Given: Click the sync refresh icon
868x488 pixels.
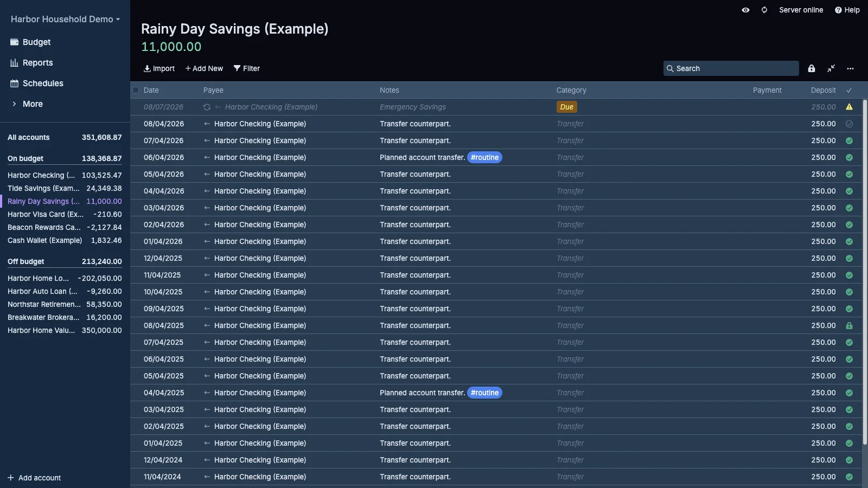Looking at the screenshot, I should coord(764,10).
